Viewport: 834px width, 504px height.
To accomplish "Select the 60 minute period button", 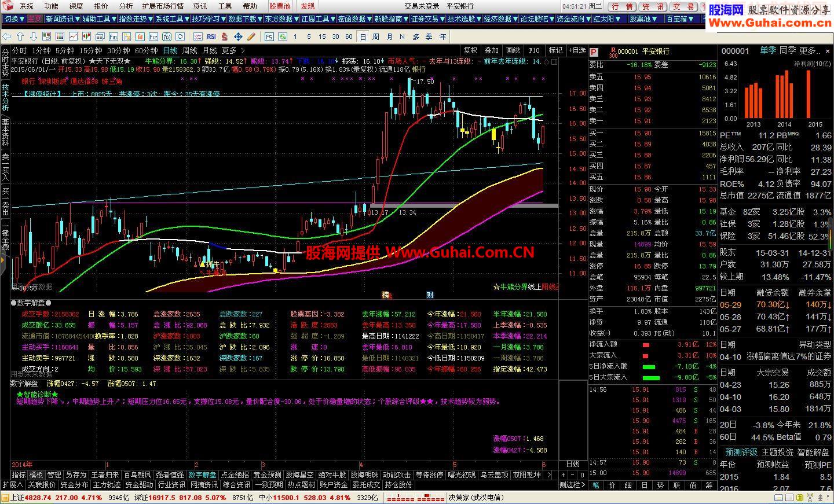I will click(x=349, y=36).
